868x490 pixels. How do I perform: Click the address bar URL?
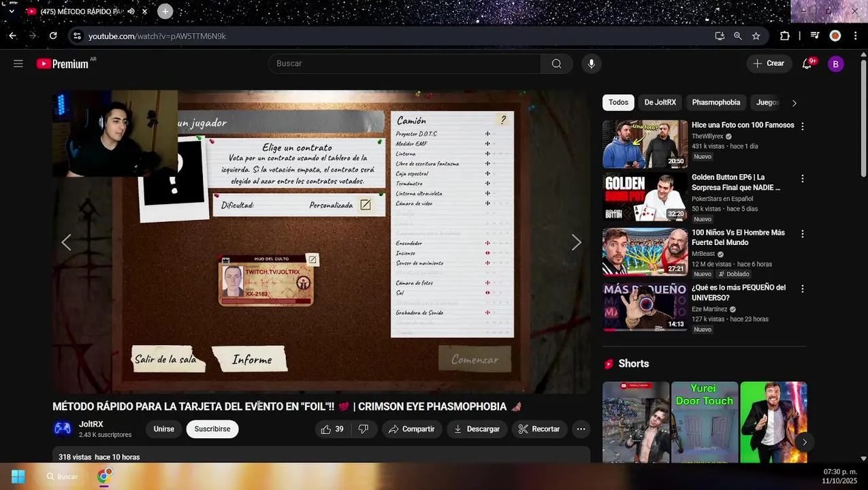click(157, 36)
